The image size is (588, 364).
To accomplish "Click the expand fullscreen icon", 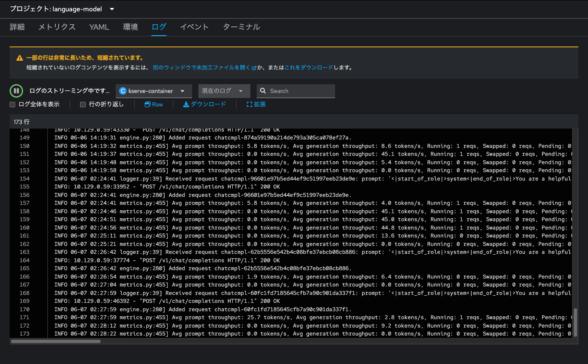I will coord(249,104).
